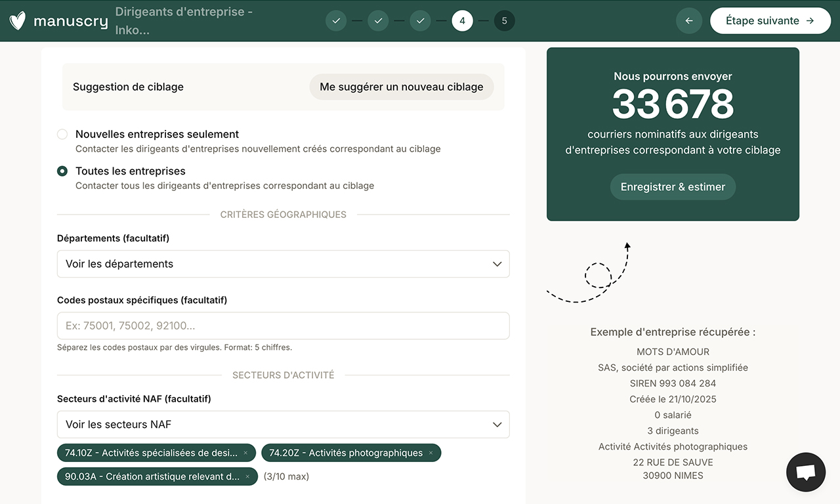Remove the 90.03A Création artistique tag
Screen dimensions: 840x504
point(248,476)
